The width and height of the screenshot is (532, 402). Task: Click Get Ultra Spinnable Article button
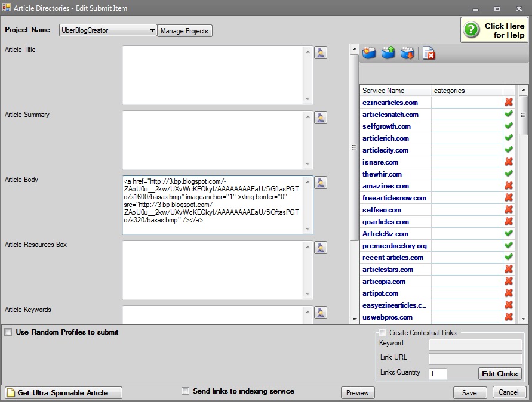tap(63, 392)
